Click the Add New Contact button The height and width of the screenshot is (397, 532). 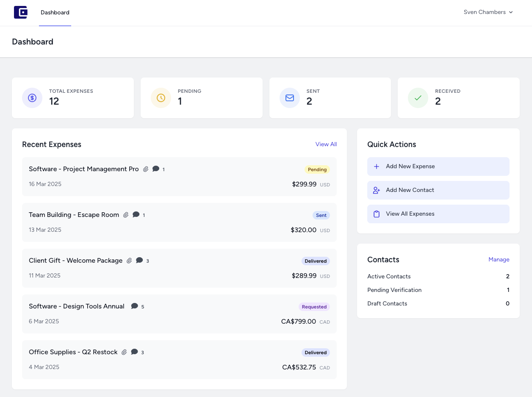438,190
